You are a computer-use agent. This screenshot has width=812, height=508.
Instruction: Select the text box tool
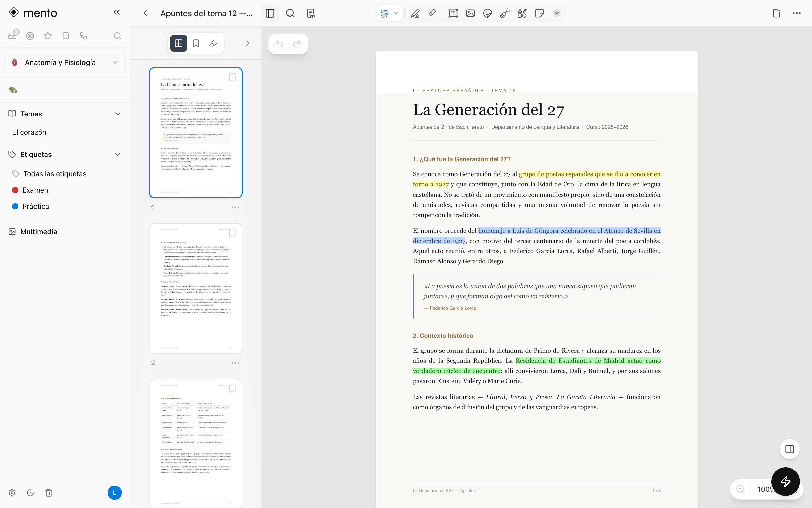click(453, 13)
